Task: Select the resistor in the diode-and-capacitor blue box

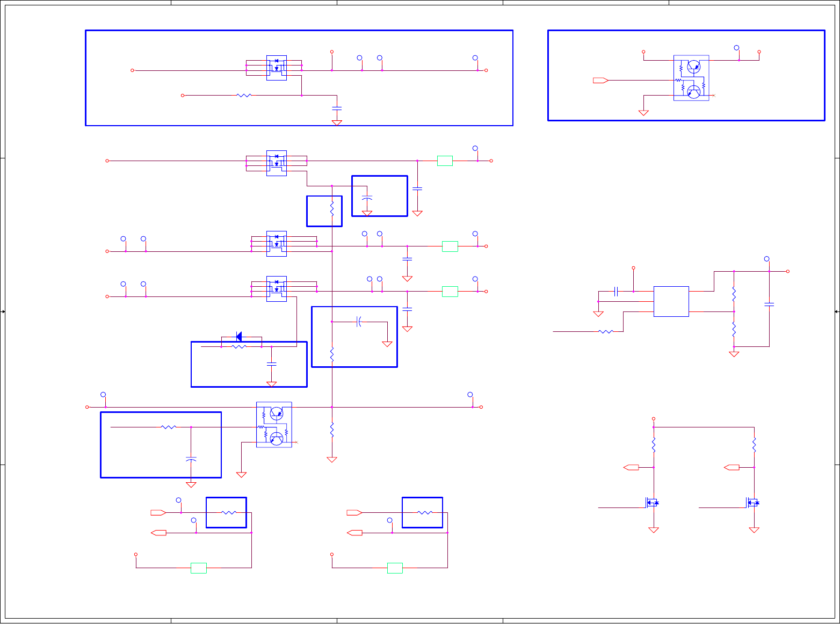Action: click(x=239, y=347)
